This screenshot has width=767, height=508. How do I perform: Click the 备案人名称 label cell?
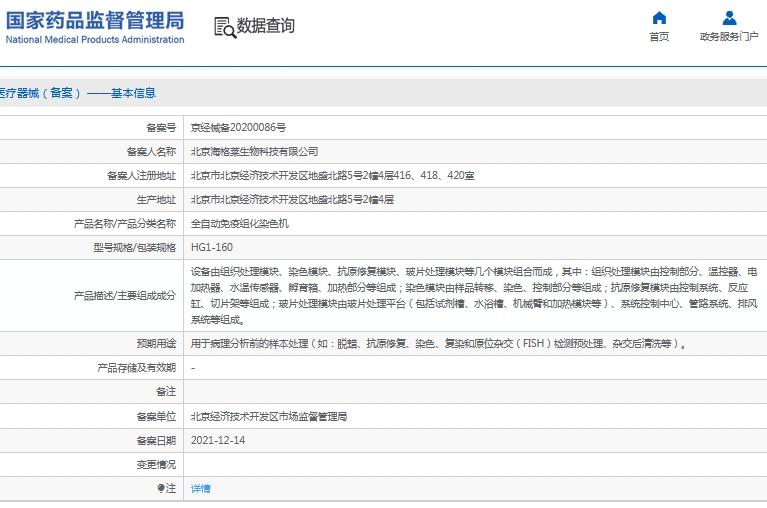pos(151,152)
